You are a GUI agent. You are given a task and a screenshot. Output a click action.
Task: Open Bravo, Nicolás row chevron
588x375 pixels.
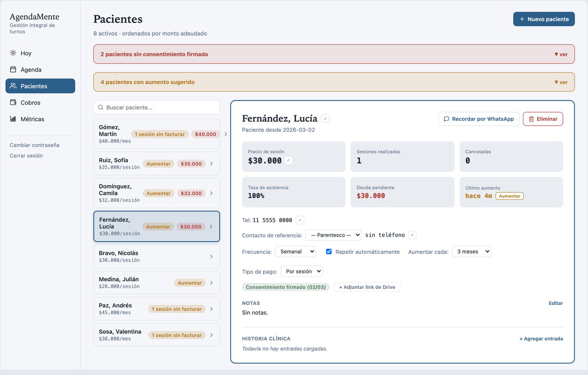[211, 257]
